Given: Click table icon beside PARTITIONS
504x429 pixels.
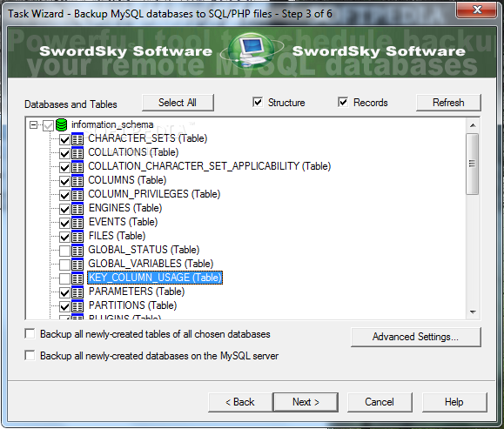Looking at the screenshot, I should tap(77, 306).
